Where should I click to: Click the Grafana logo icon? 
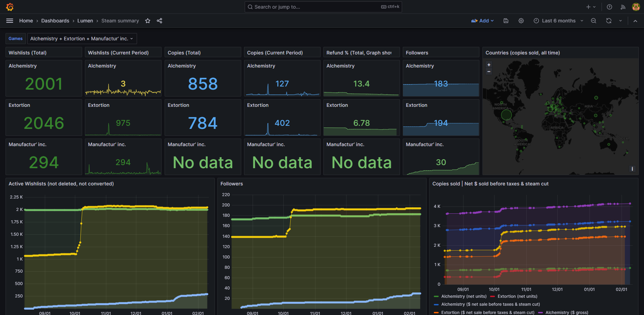(x=10, y=7)
